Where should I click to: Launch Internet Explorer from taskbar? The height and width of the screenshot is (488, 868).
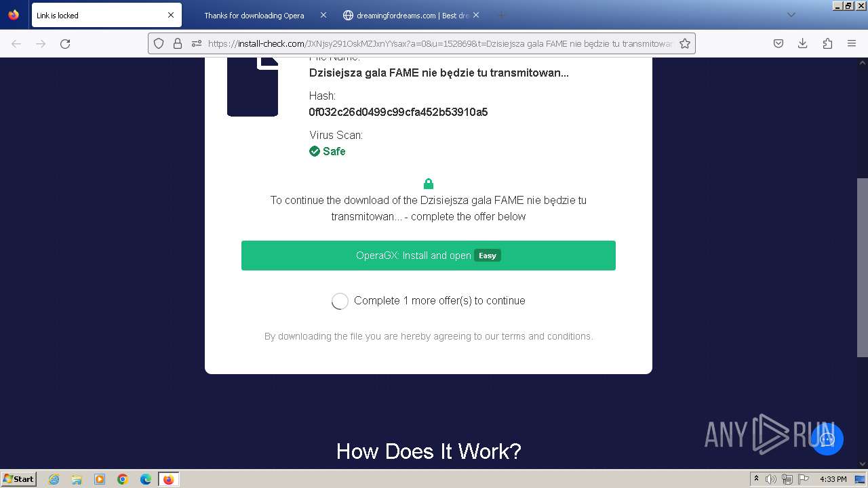tap(54, 479)
